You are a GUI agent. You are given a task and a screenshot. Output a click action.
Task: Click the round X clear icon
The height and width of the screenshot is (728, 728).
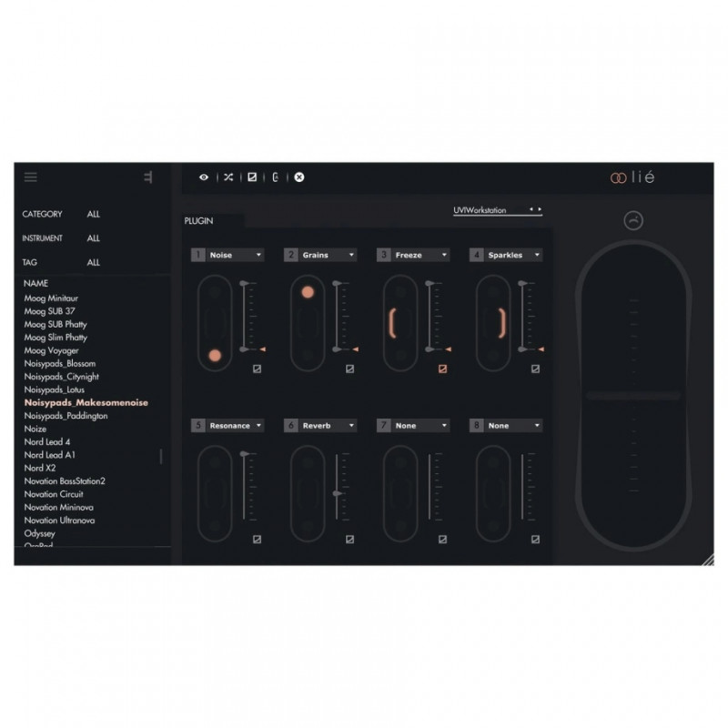click(x=299, y=177)
